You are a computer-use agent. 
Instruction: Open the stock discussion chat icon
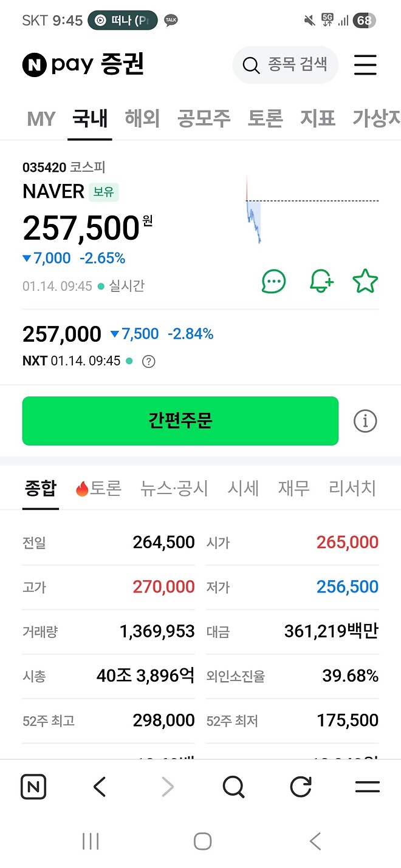point(273,281)
